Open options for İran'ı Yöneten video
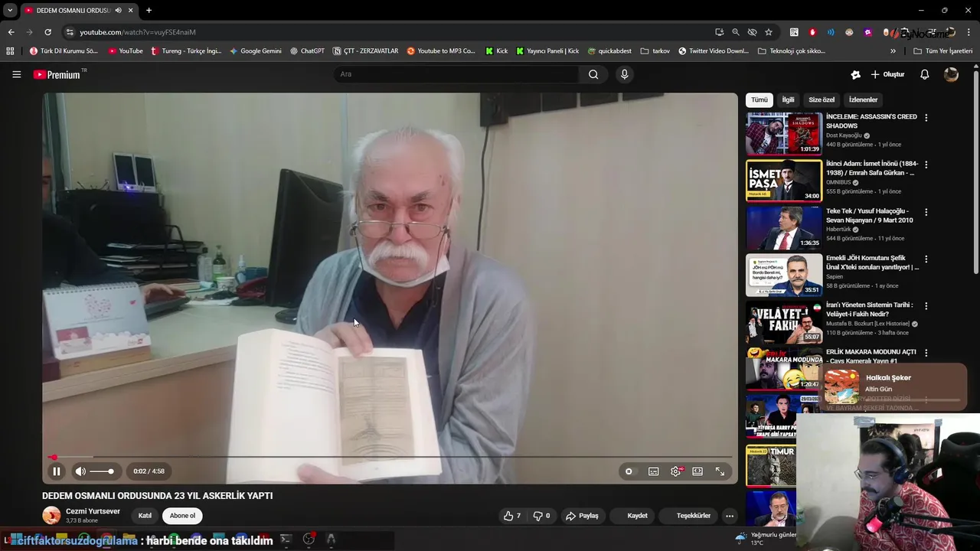Image resolution: width=980 pixels, height=551 pixels. point(926,306)
